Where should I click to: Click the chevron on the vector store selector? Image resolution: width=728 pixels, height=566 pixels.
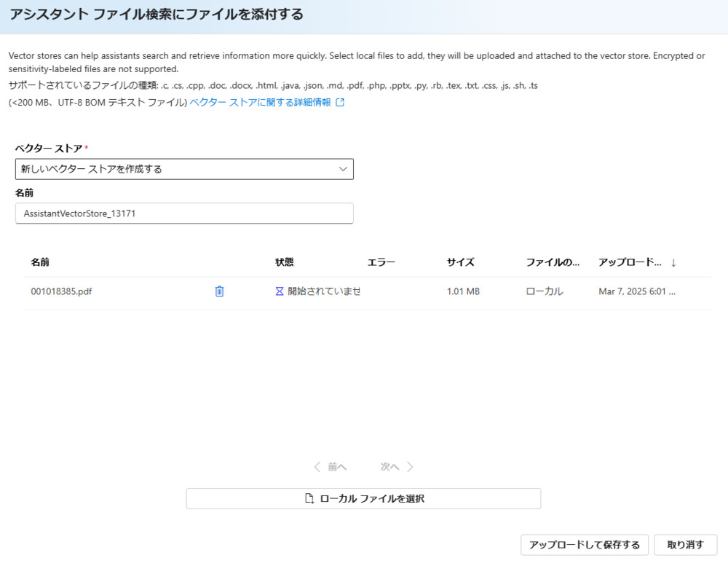click(343, 169)
